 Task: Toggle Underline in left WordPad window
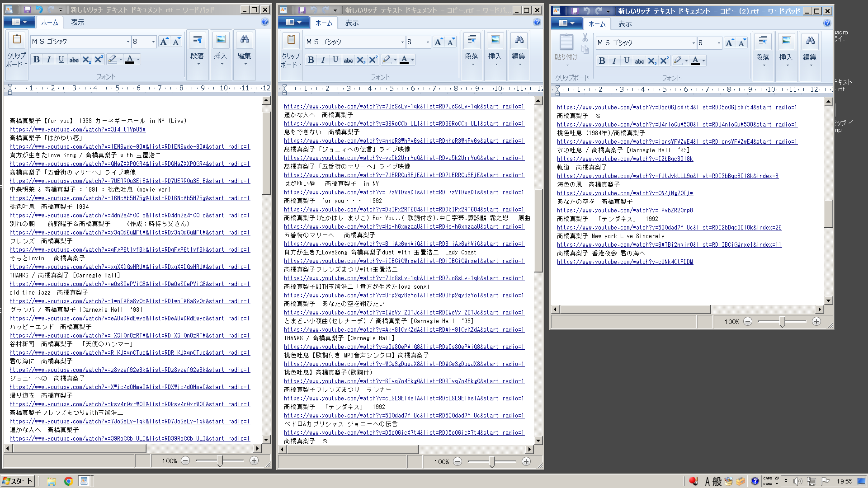(61, 59)
